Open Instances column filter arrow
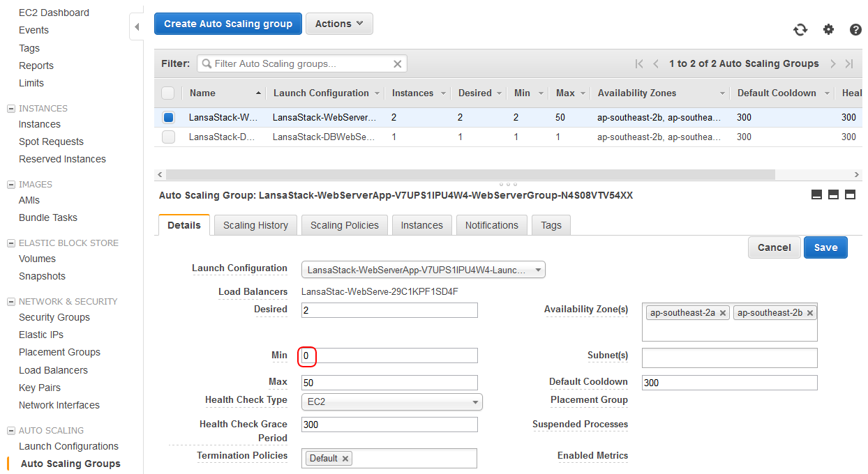This screenshot has height=474, width=868. pos(442,93)
